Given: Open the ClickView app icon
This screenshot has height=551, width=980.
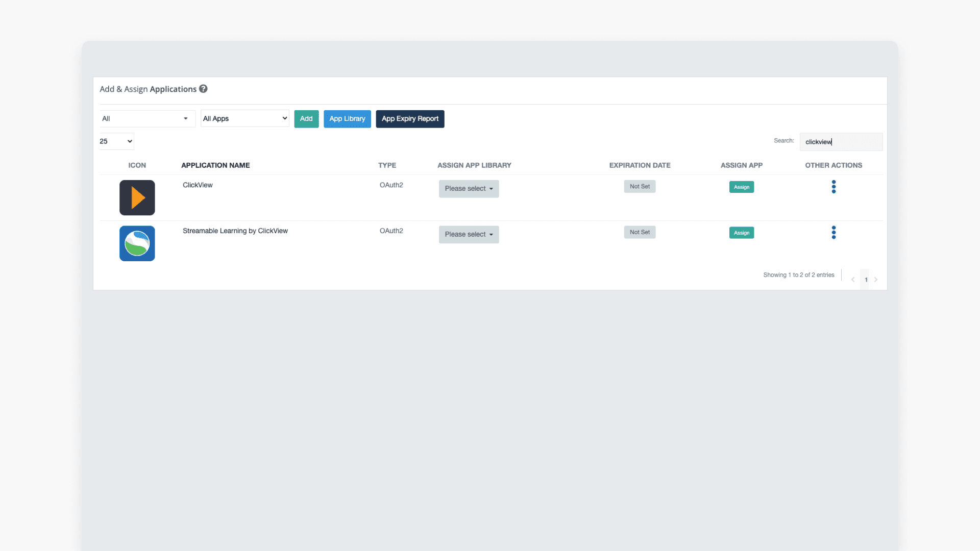Looking at the screenshot, I should pos(137,197).
